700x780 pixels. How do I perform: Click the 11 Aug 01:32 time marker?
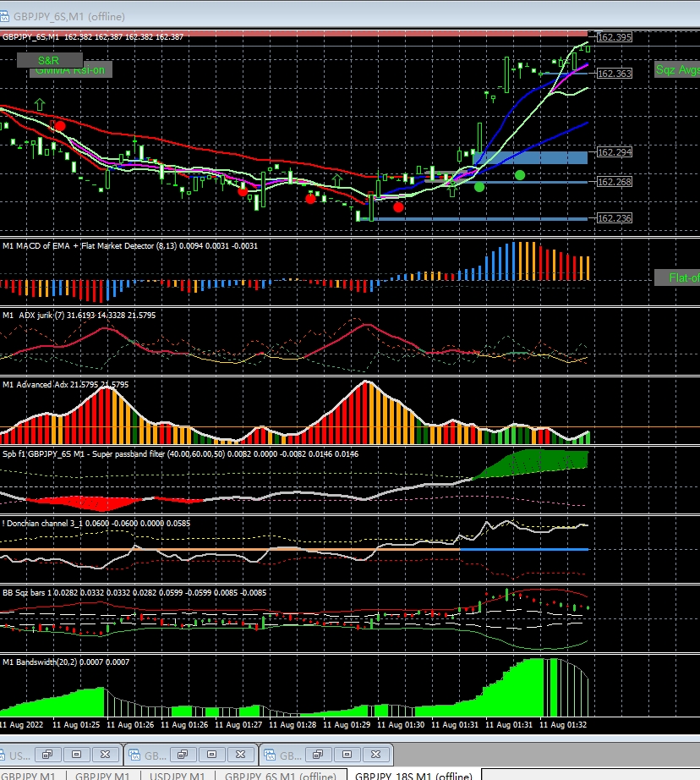(563, 725)
